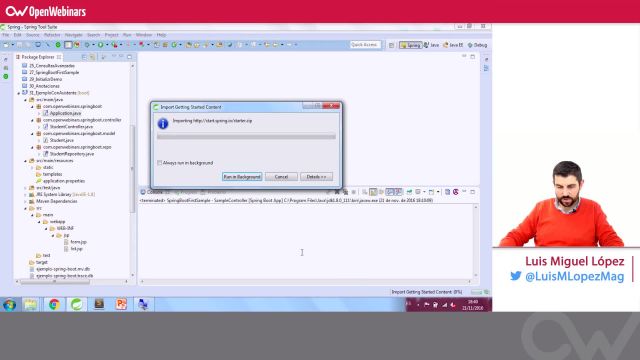Click Remove Launch icon in Console toolbar

coord(337,192)
